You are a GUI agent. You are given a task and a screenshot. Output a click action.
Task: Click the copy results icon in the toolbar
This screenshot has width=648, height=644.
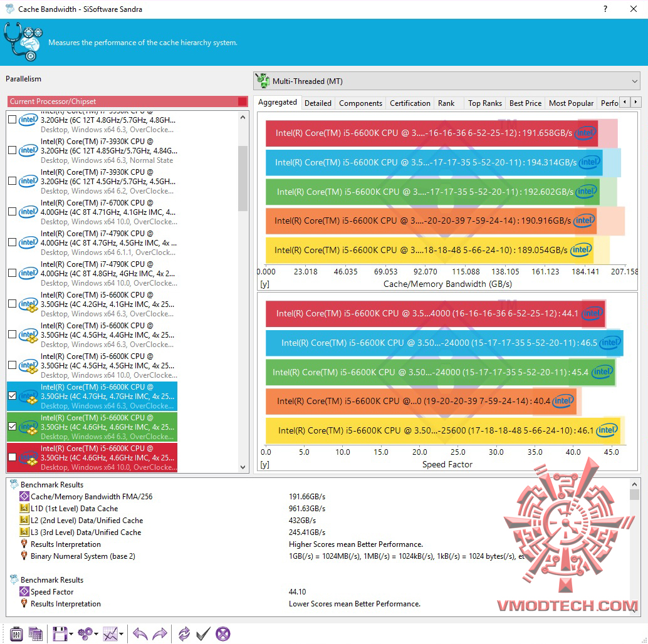(35, 634)
